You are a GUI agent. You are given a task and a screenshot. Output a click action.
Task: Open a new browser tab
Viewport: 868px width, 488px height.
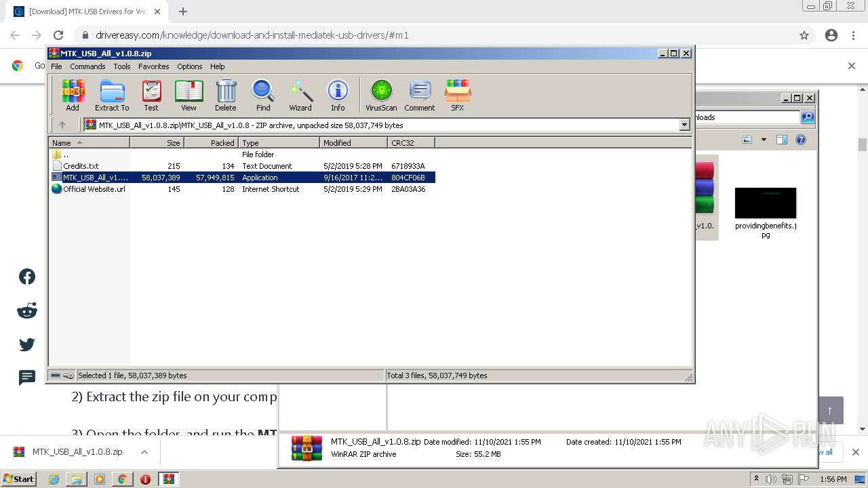click(x=183, y=12)
